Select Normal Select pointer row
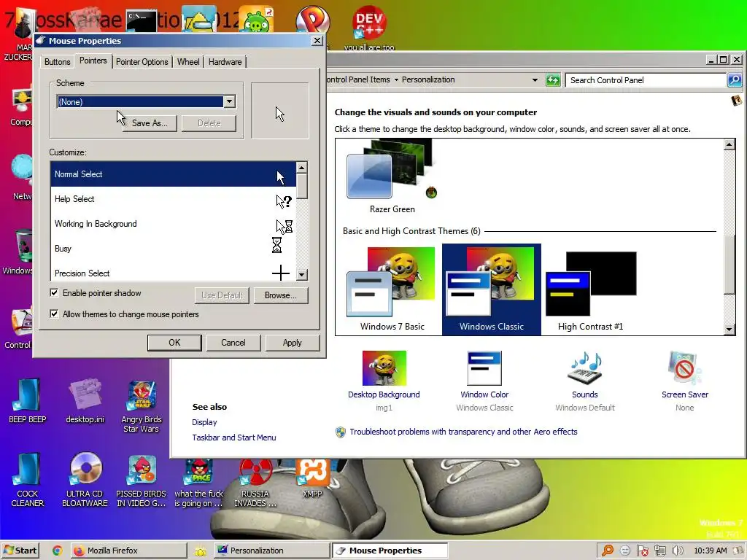The image size is (747, 560). (173, 174)
